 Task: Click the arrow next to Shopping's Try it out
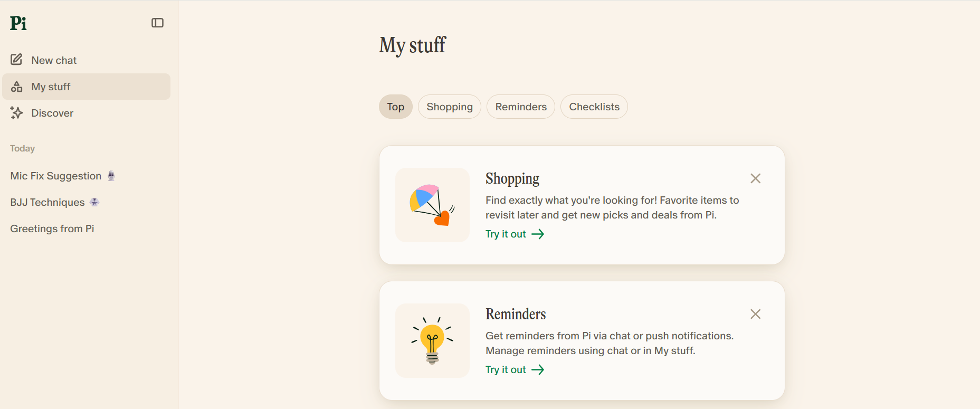[x=538, y=234]
